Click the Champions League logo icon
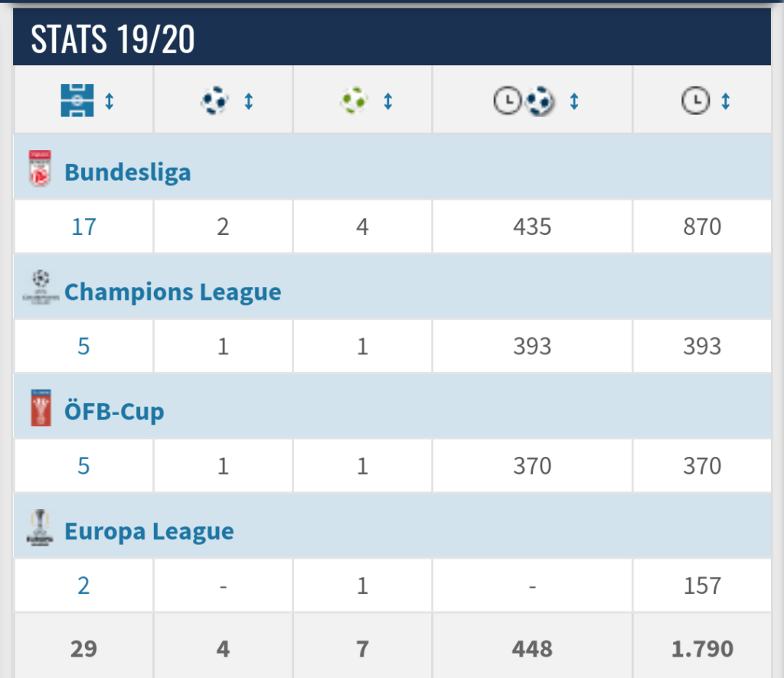Image resolution: width=784 pixels, height=678 pixels. (x=41, y=288)
